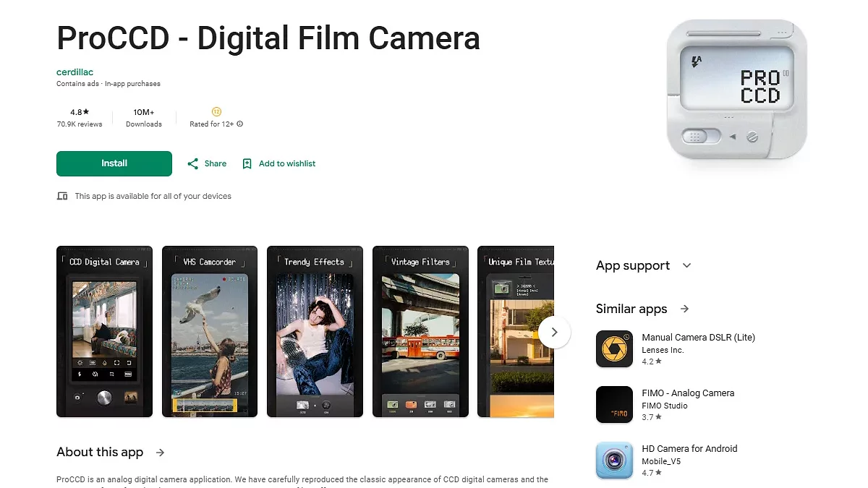
Task: Open HD Camera for Android title
Action: pos(690,449)
